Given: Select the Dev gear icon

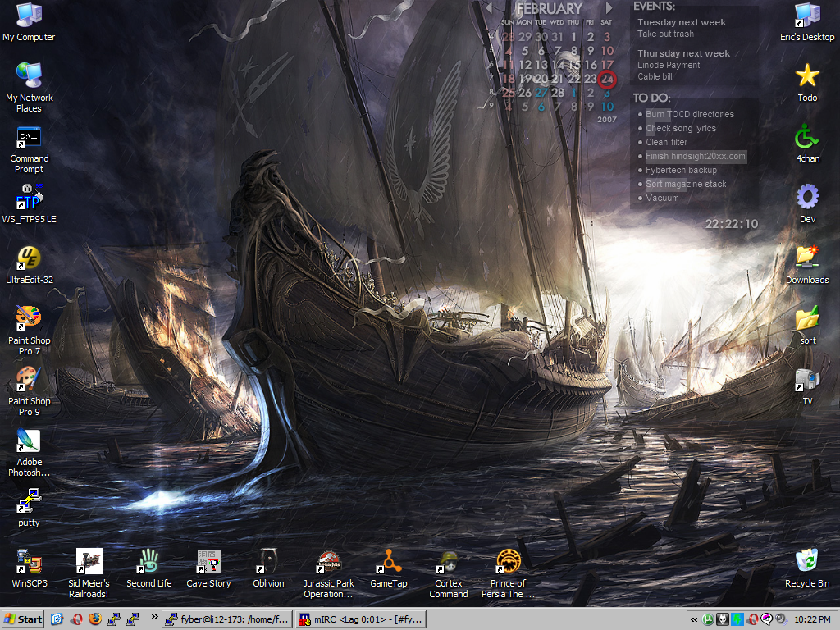Looking at the screenshot, I should (807, 204).
